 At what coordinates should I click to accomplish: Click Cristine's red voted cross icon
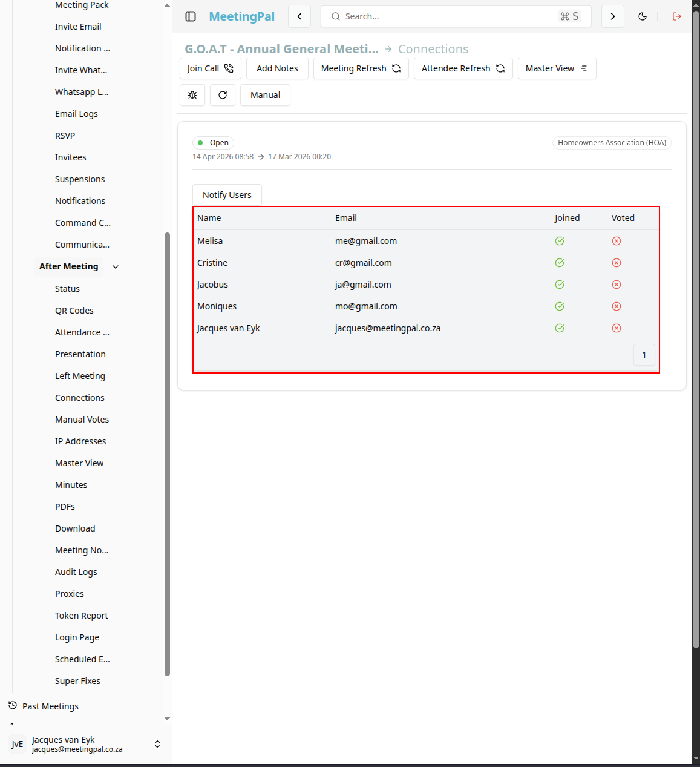(x=617, y=263)
